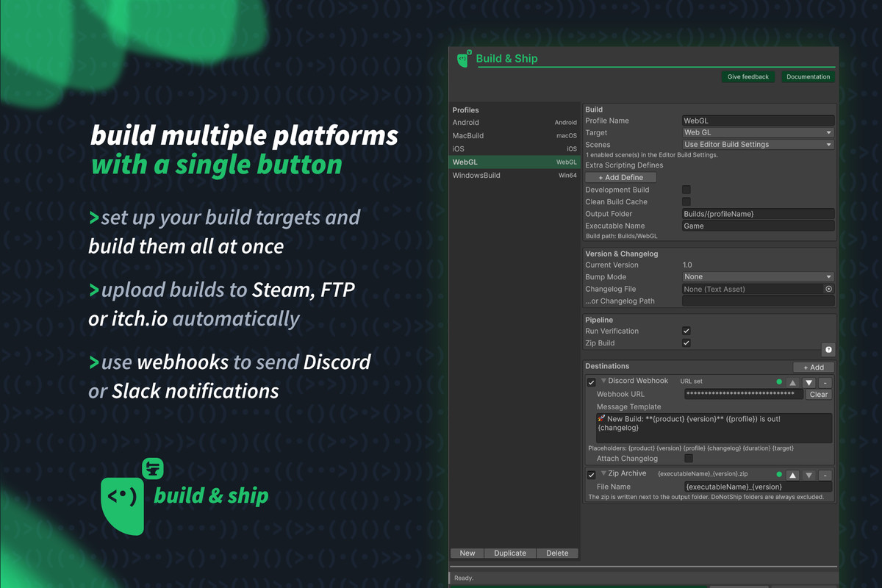Viewport: 882px width, 588px height.
Task: Enable the Clean Build Cache checkbox
Action: click(686, 201)
